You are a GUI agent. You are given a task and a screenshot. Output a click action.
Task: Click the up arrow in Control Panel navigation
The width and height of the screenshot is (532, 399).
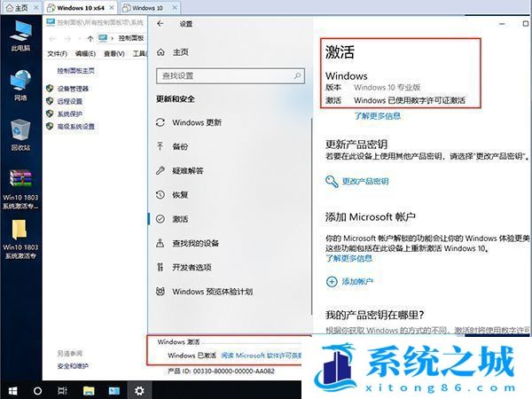tap(90, 38)
